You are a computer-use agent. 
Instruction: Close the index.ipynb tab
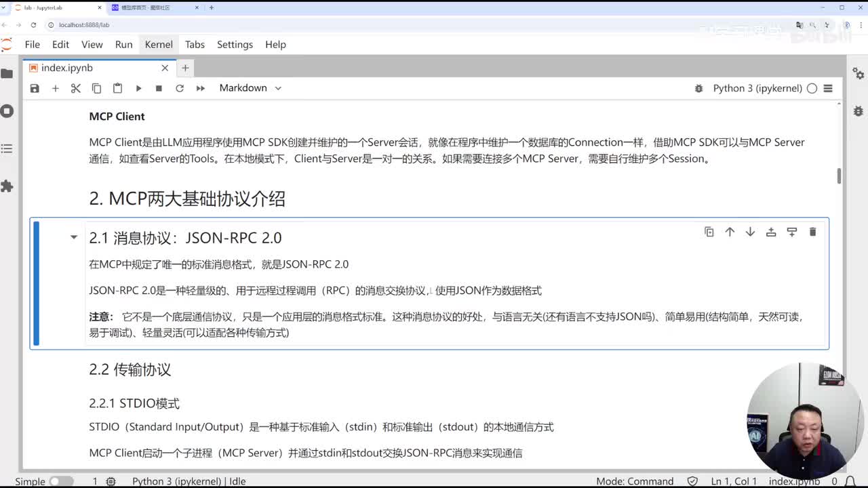(165, 68)
